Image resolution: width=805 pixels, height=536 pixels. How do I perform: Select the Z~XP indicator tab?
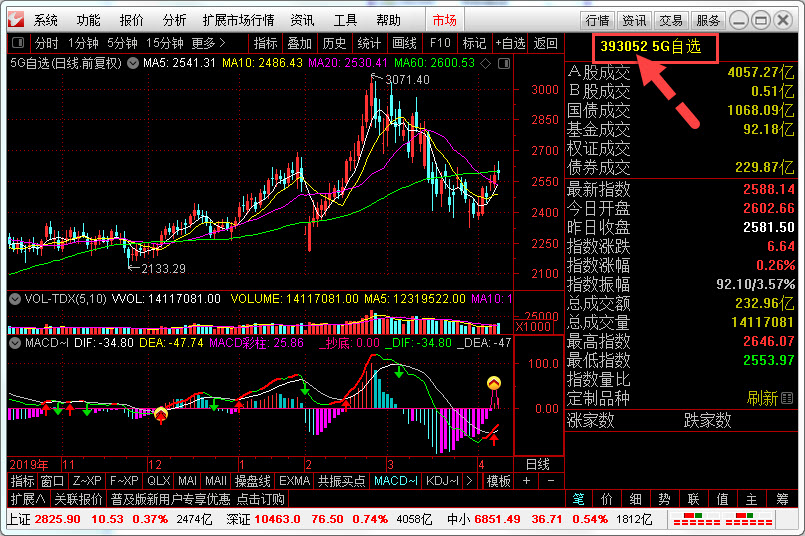[x=87, y=481]
